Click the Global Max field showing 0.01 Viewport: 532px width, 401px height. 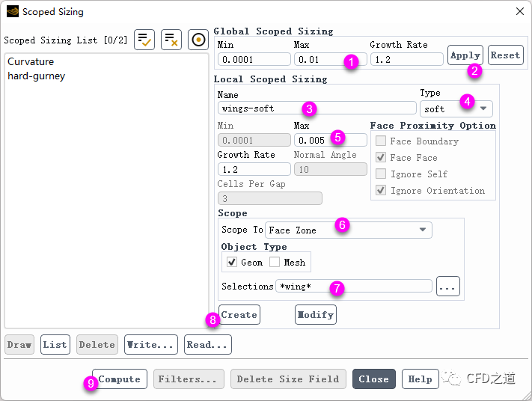(x=331, y=59)
